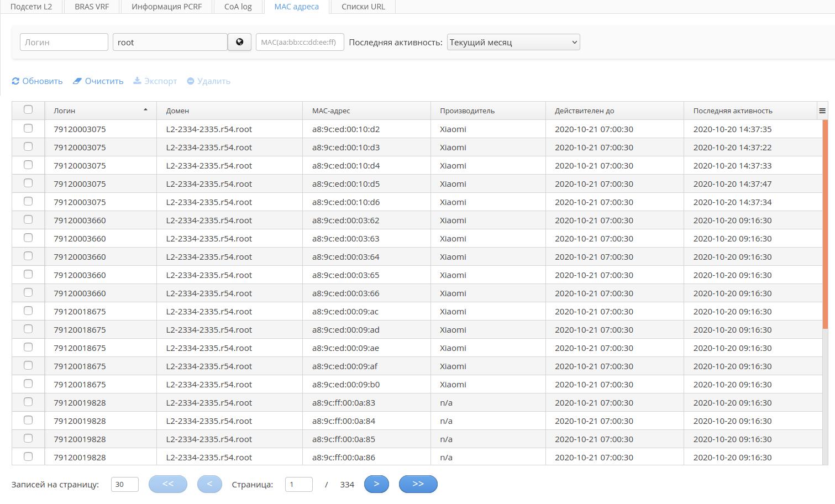Click the globe icon next to root field
Screen dimensions: 835x504
click(239, 42)
